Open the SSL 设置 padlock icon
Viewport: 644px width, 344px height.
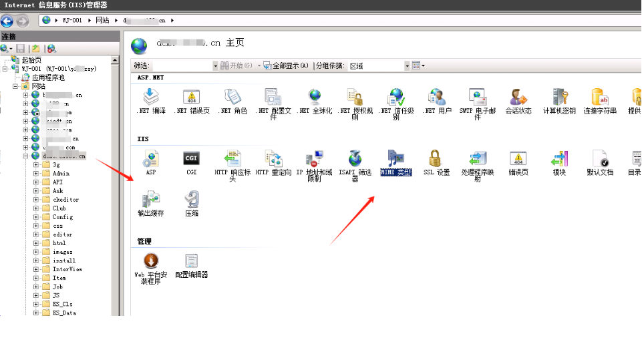[436, 159]
